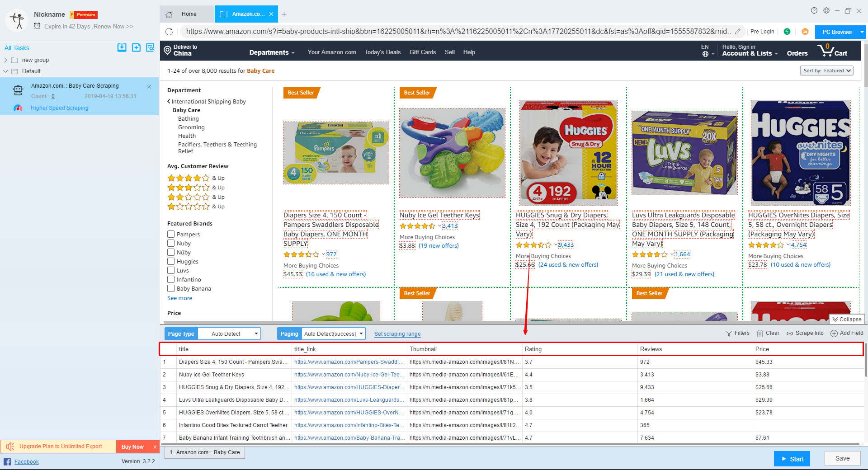868x470 pixels.
Task: Open a new browser tab with plus
Action: (284, 14)
